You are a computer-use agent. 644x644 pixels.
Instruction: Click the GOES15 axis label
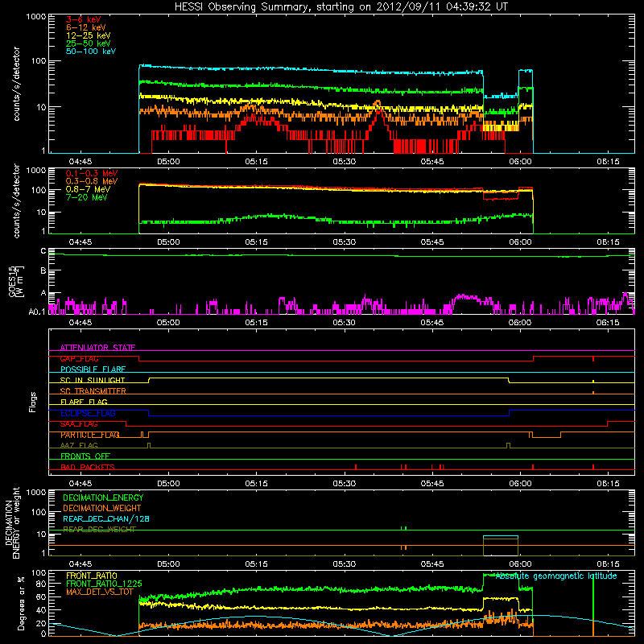pos(16,281)
